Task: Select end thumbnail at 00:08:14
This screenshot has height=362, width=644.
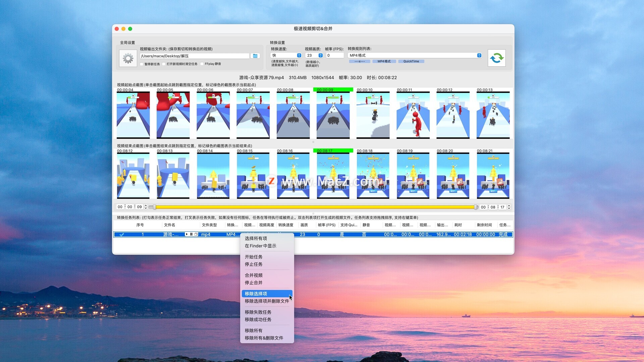Action: [x=213, y=176]
